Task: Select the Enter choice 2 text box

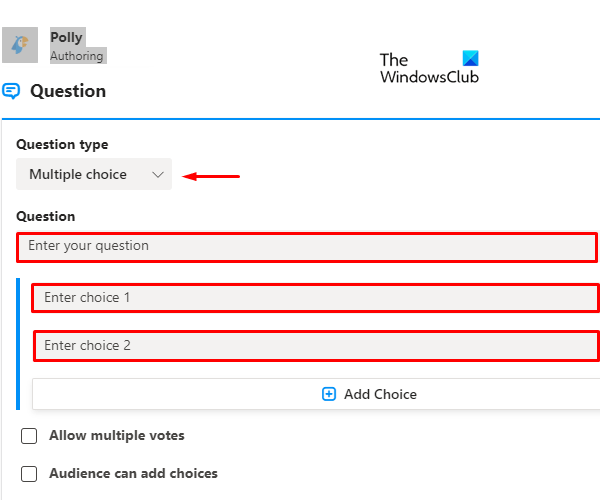Action: click(316, 346)
